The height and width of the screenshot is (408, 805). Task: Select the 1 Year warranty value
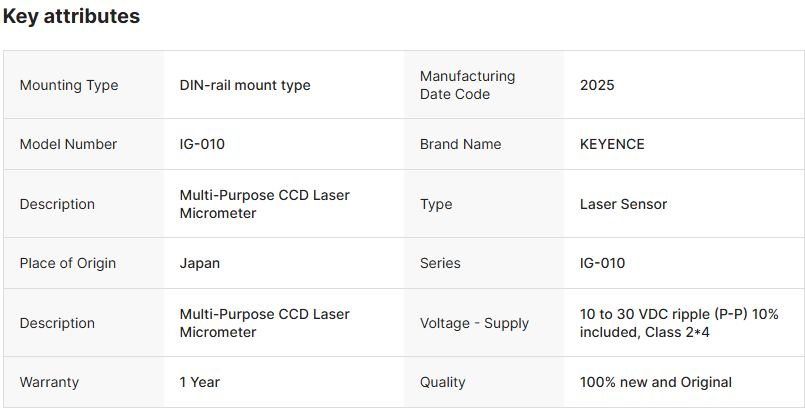pos(200,382)
